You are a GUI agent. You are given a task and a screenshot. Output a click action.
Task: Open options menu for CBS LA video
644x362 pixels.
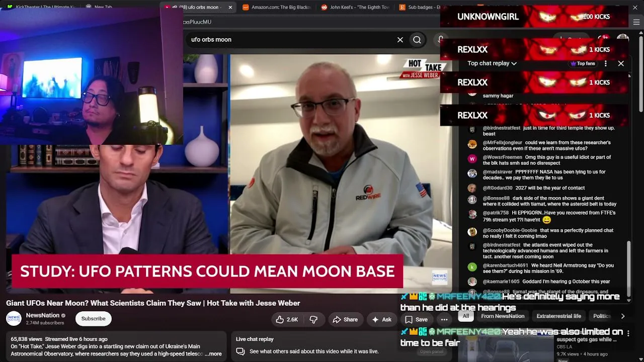pos(628,333)
